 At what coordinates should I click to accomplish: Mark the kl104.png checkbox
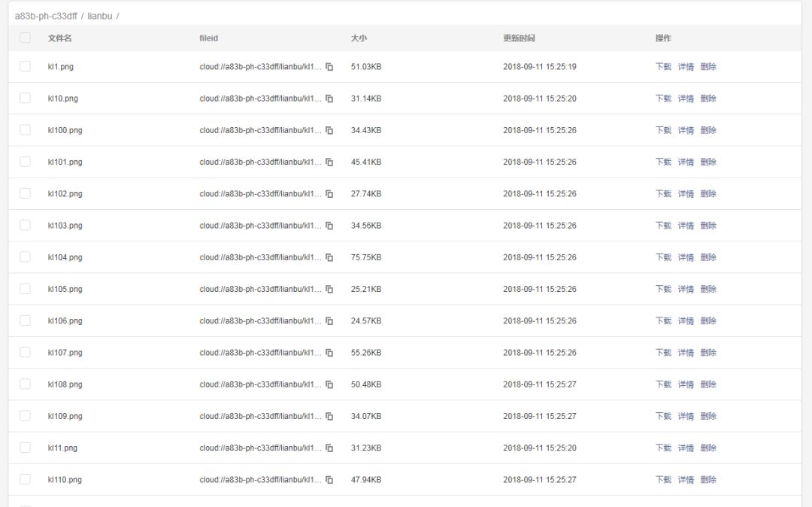25,257
